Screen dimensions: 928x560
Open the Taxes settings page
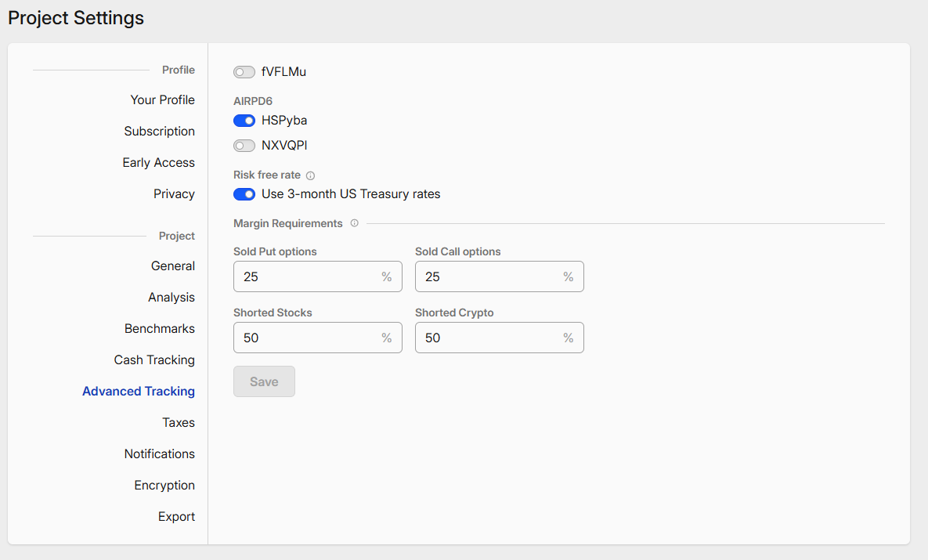coord(178,423)
